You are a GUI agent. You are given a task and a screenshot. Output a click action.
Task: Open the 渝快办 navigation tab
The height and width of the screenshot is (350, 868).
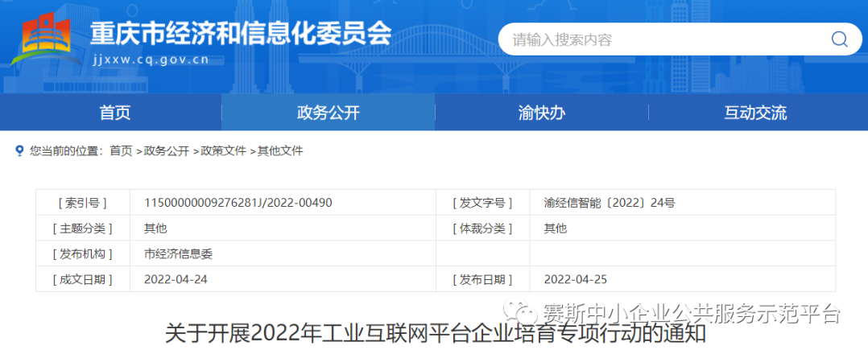[x=541, y=113]
